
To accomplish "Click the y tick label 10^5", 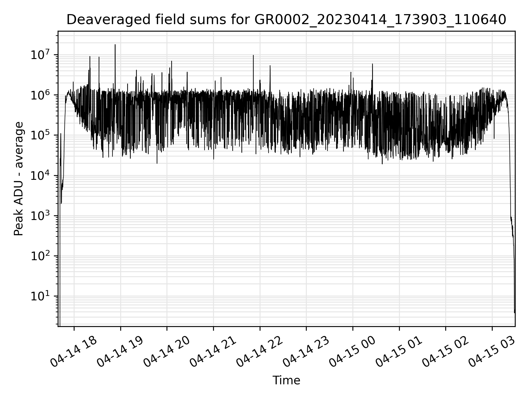I will tap(40, 135).
